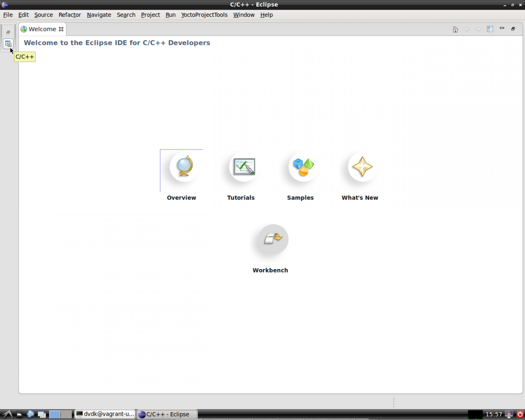
Task: Open the Overview globe icon
Action: pos(184,167)
